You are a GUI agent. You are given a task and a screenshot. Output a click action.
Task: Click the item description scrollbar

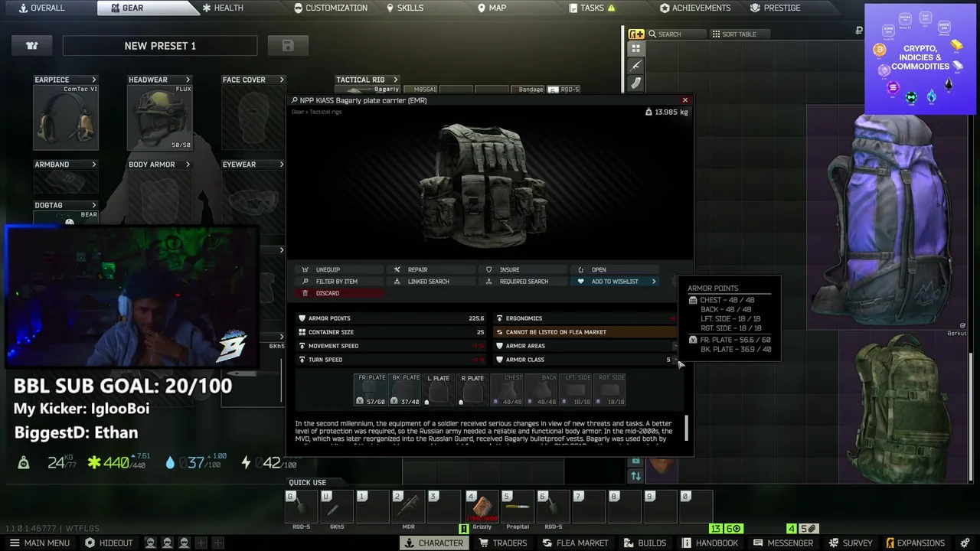point(686,429)
